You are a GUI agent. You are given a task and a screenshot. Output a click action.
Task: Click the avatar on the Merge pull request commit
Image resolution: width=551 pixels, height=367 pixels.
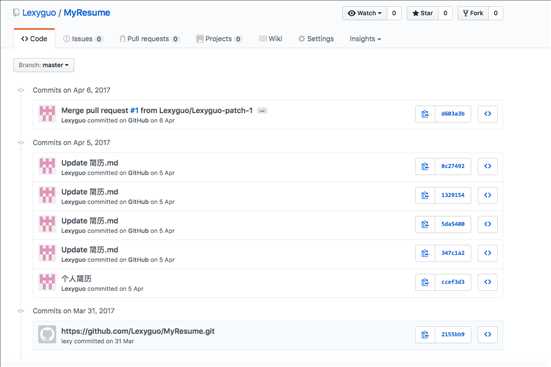click(x=47, y=114)
